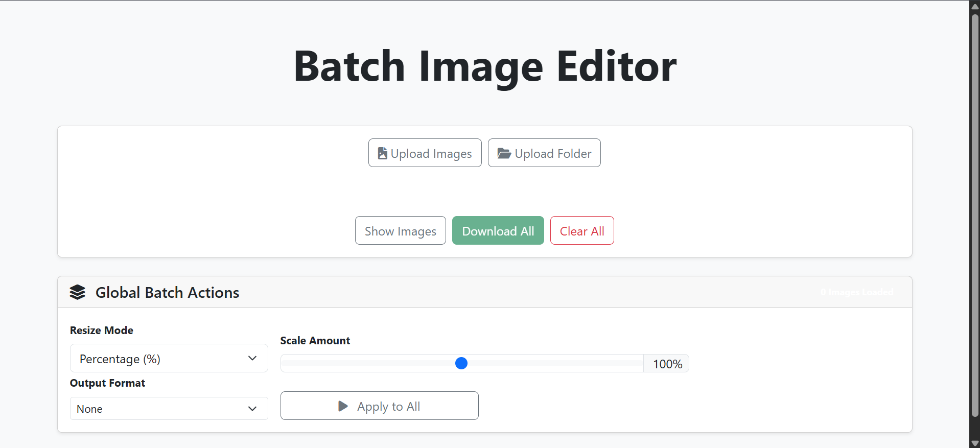Click the document icon on Upload Images button
The image size is (980, 448).
pos(382,152)
